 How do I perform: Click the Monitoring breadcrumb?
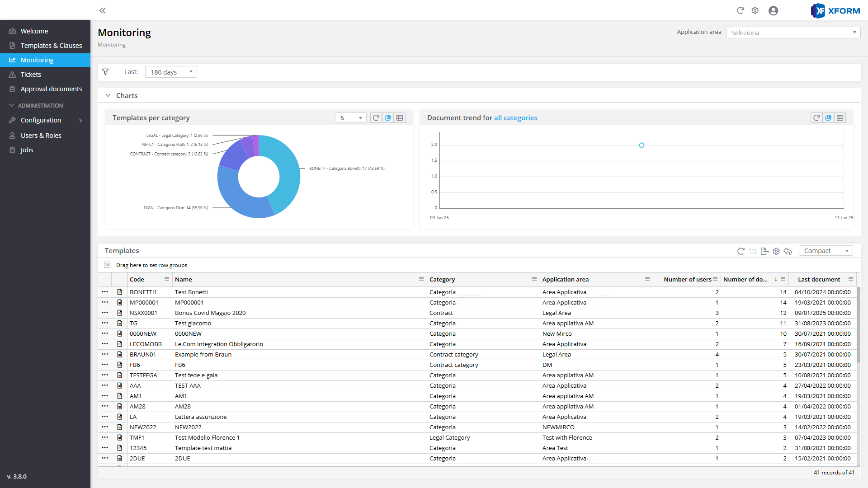point(112,45)
